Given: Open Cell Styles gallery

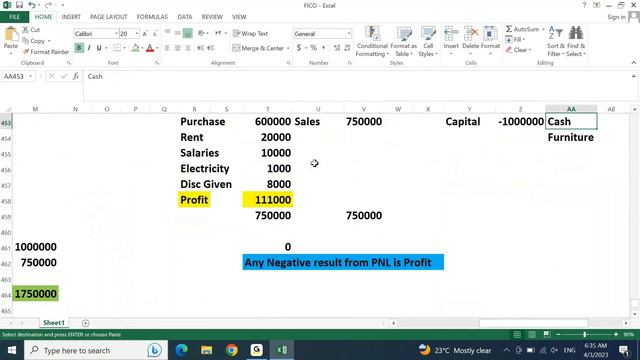Looking at the screenshot, I should click(428, 42).
